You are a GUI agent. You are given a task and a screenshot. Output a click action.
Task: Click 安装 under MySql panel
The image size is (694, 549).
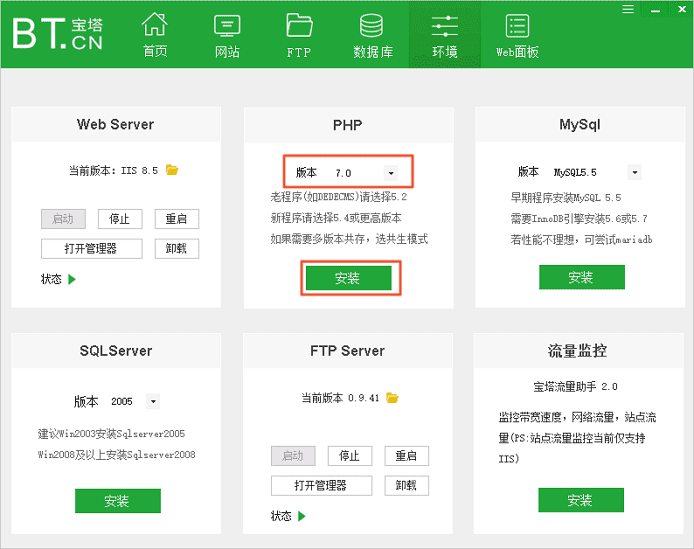[x=581, y=278]
